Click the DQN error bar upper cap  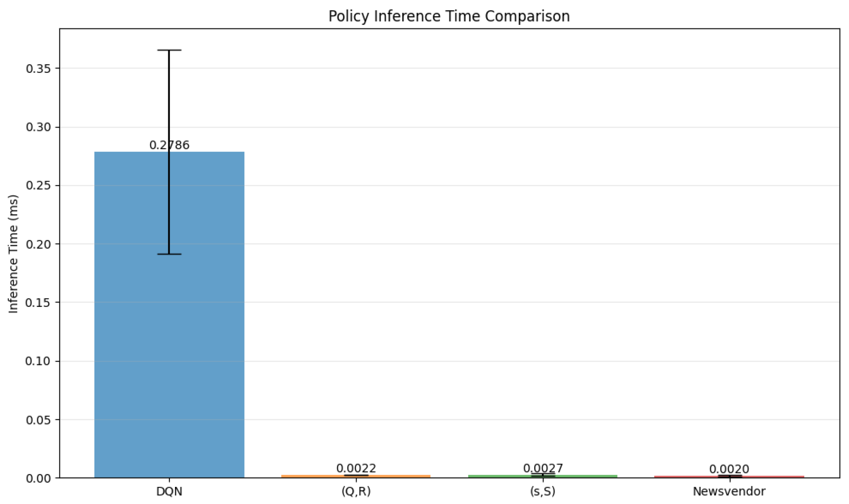[169, 50]
